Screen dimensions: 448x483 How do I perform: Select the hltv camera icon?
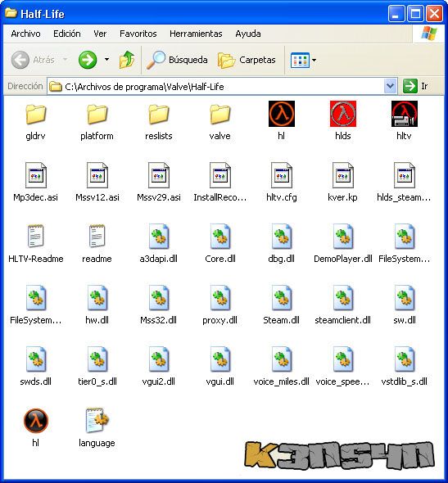405,114
